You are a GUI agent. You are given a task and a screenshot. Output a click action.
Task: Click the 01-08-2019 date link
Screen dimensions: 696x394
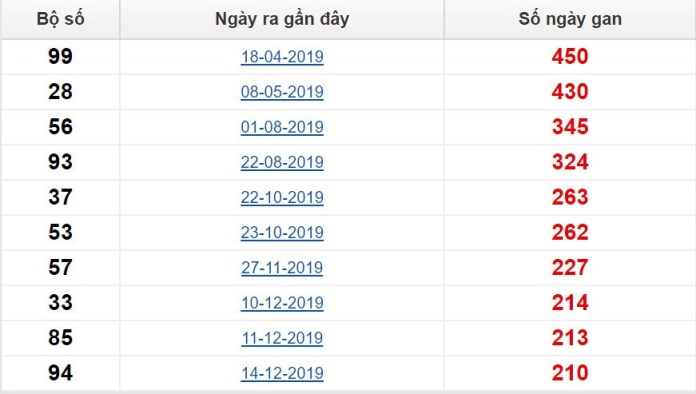tap(282, 127)
